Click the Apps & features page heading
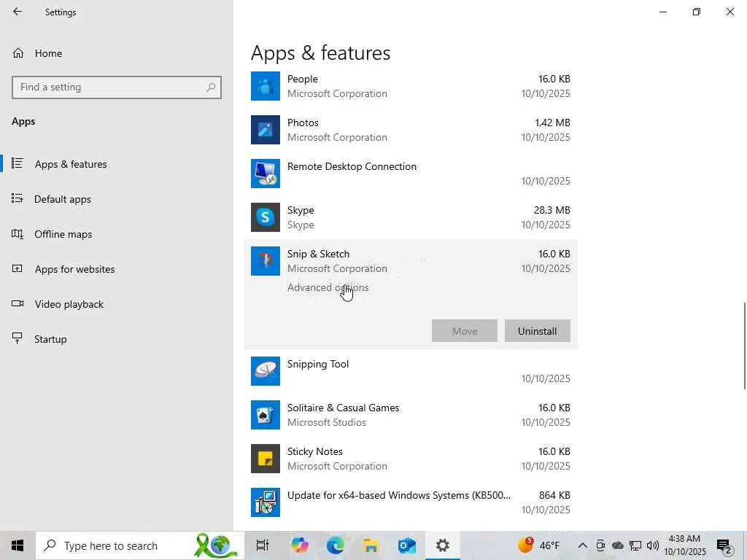This screenshot has width=747, height=560. 320,52
